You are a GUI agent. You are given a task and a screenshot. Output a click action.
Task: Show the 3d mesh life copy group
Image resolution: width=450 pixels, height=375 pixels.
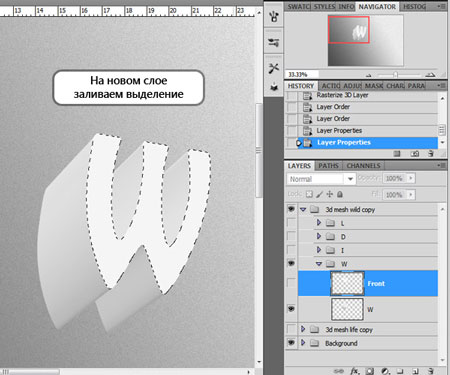coord(291,329)
